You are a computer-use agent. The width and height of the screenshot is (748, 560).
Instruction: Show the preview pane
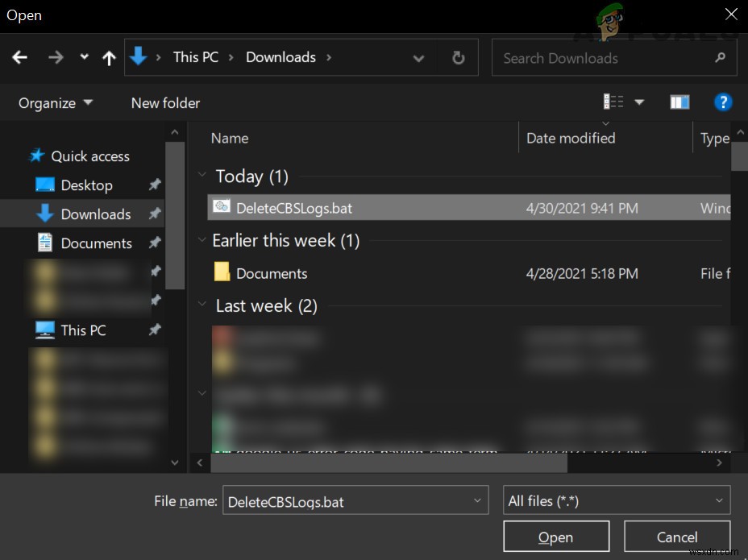click(x=679, y=102)
